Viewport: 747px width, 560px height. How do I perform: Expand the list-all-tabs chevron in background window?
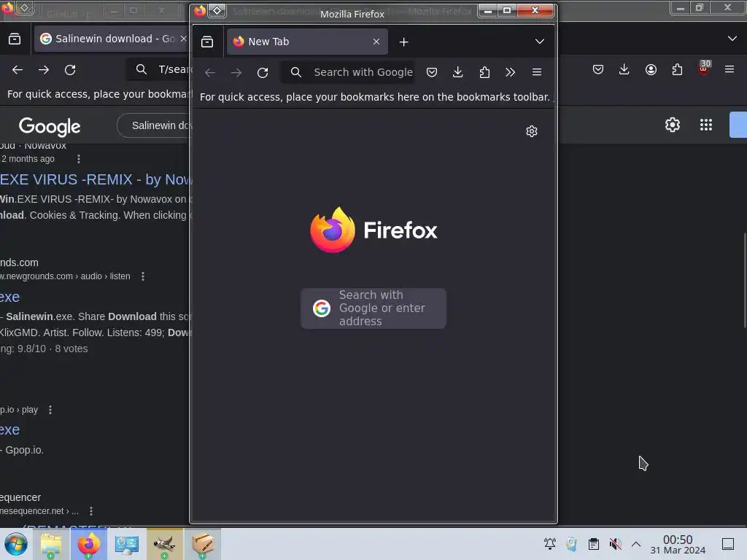click(732, 39)
